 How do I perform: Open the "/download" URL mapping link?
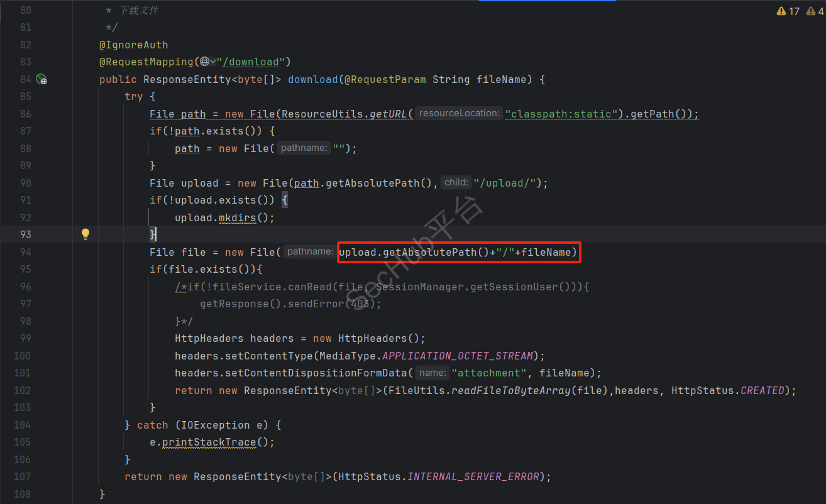tap(251, 62)
